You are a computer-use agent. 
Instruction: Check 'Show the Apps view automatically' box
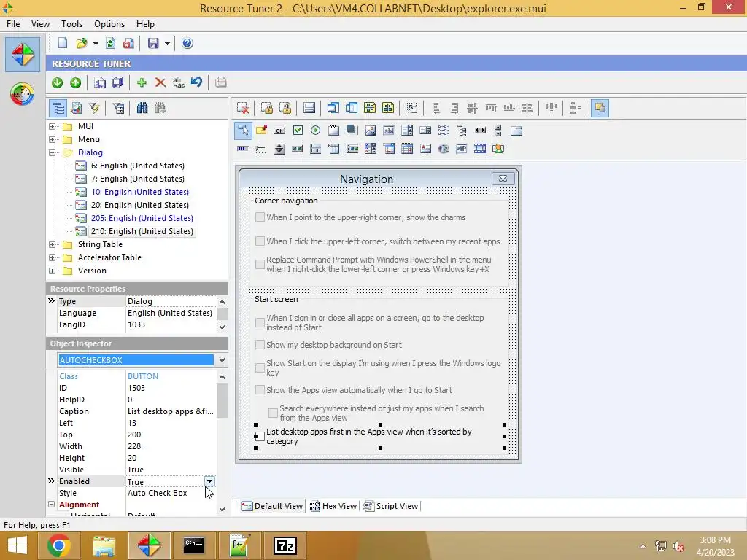point(260,390)
